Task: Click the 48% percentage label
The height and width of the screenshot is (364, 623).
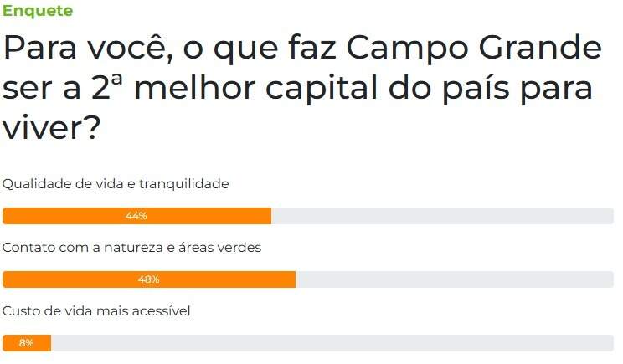Action: (149, 279)
